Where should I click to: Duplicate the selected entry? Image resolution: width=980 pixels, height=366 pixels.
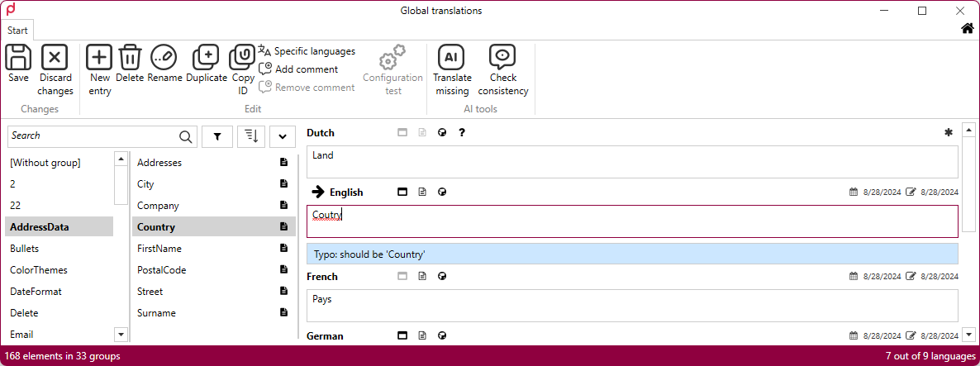pos(207,64)
